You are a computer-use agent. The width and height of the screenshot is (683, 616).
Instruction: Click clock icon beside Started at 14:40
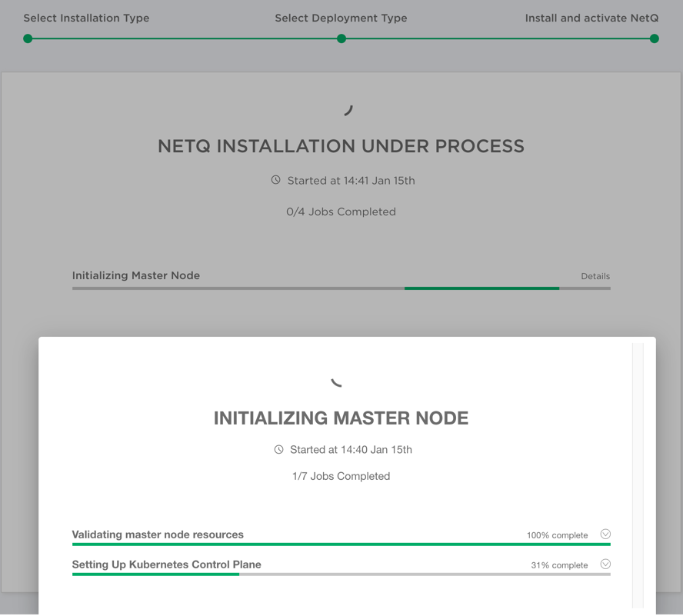tap(279, 450)
